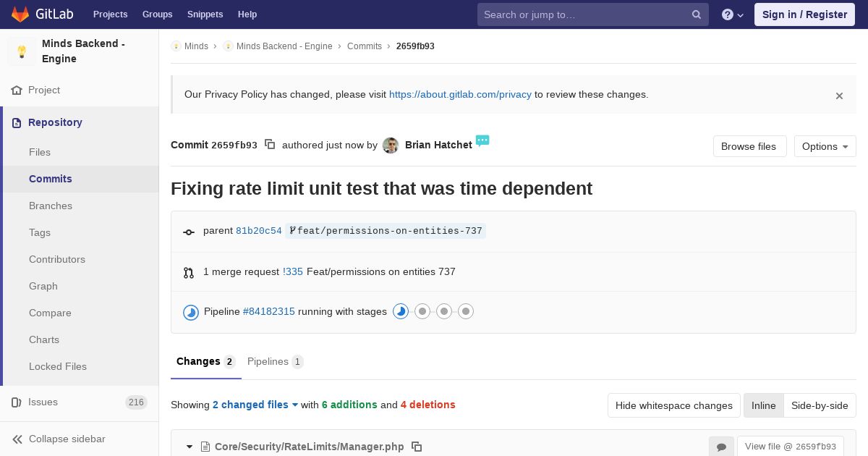Image resolution: width=868 pixels, height=456 pixels.
Task: Click the Issues icon in sidebar
Action: click(17, 402)
